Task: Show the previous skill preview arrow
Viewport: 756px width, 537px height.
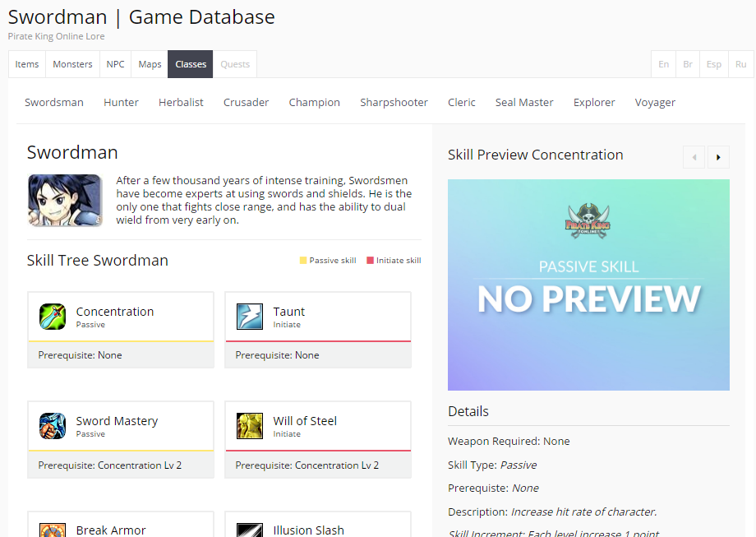Action: (694, 157)
